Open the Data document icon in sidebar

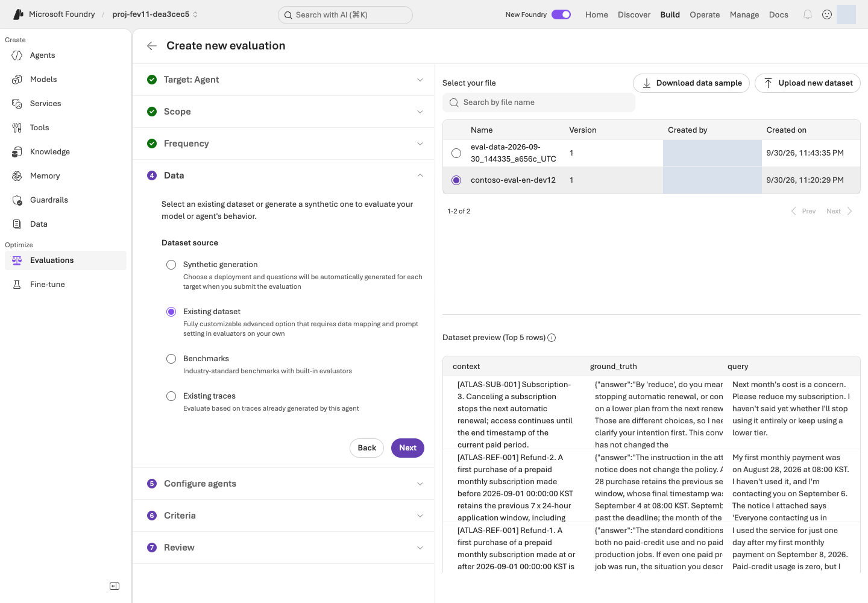click(x=17, y=224)
